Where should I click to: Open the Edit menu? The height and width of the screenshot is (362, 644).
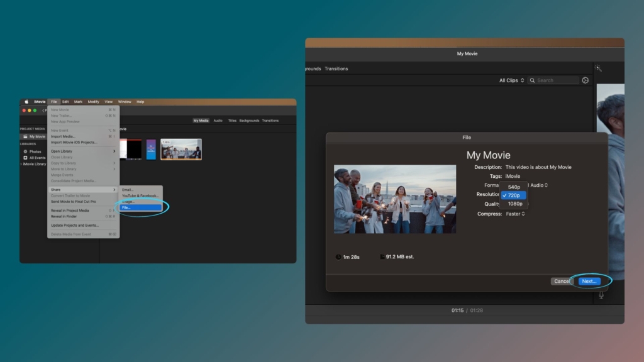65,102
